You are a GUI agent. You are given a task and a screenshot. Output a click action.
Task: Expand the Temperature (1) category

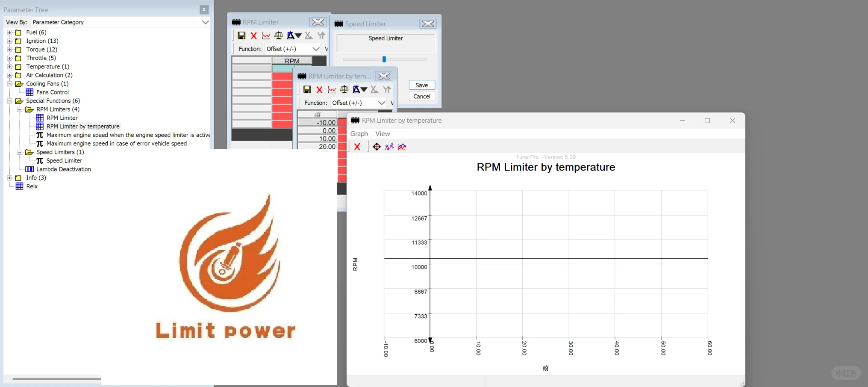9,66
